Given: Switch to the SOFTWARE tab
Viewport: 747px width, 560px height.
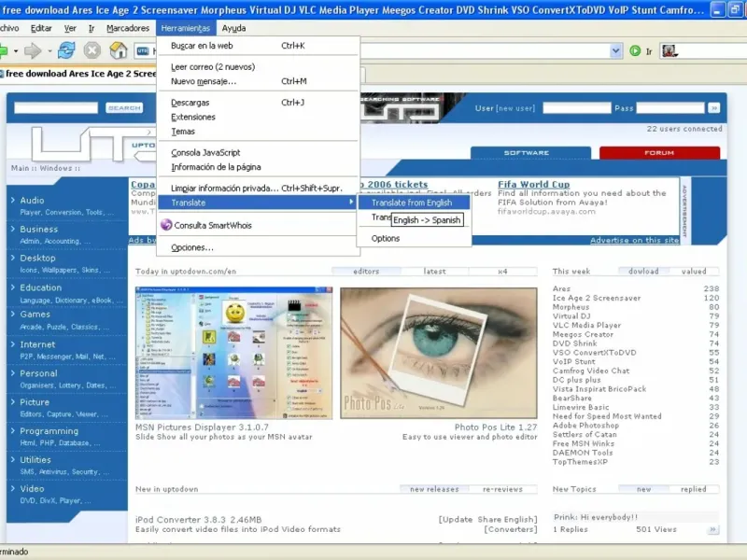Looking at the screenshot, I should coord(530,153).
